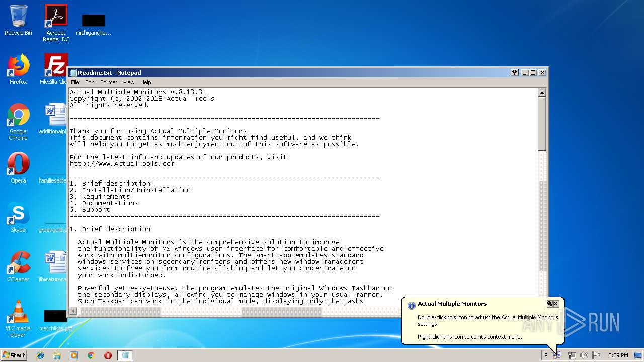The width and height of the screenshot is (644, 362).
Task: Open Firefox desktop shortcut
Action: [x=18, y=69]
